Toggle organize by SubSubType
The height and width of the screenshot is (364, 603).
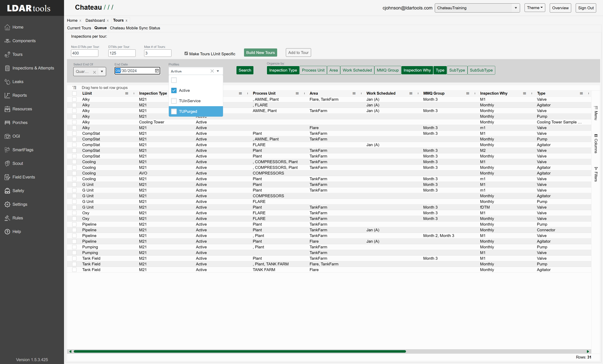pos(481,70)
